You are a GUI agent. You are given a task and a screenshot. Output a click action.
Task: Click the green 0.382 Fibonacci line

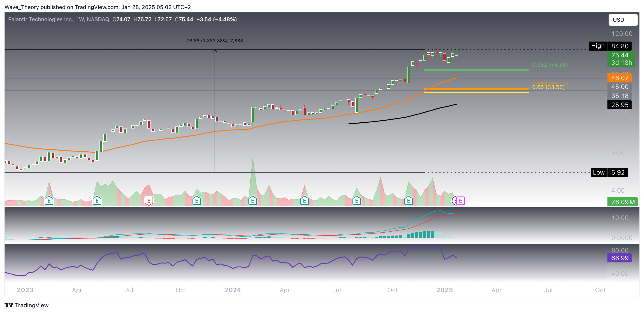tap(476, 70)
